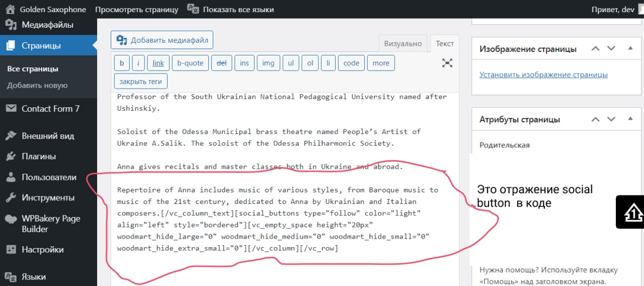The image size is (644, 286).
Task: Open the 'Golden Saxophone' site menu
Action: click(x=53, y=9)
